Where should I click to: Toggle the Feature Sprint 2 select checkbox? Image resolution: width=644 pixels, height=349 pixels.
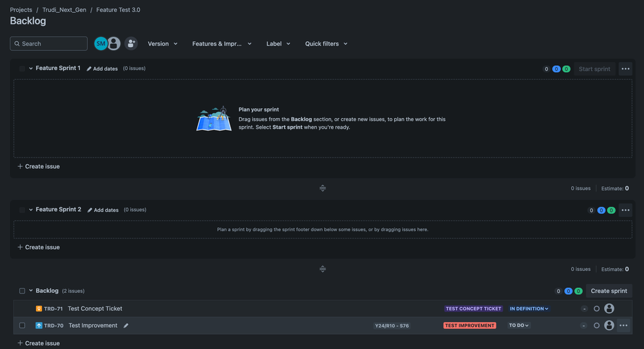tap(22, 209)
